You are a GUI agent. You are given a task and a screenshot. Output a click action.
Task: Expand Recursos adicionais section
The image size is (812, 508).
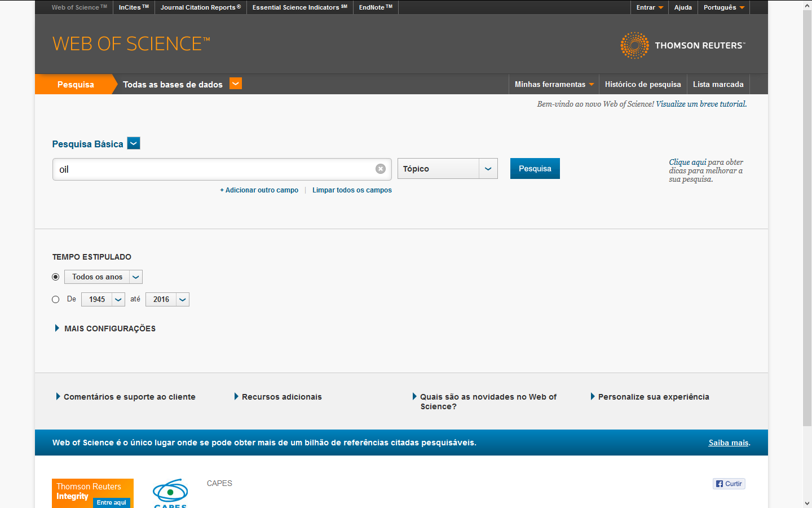[278, 397]
